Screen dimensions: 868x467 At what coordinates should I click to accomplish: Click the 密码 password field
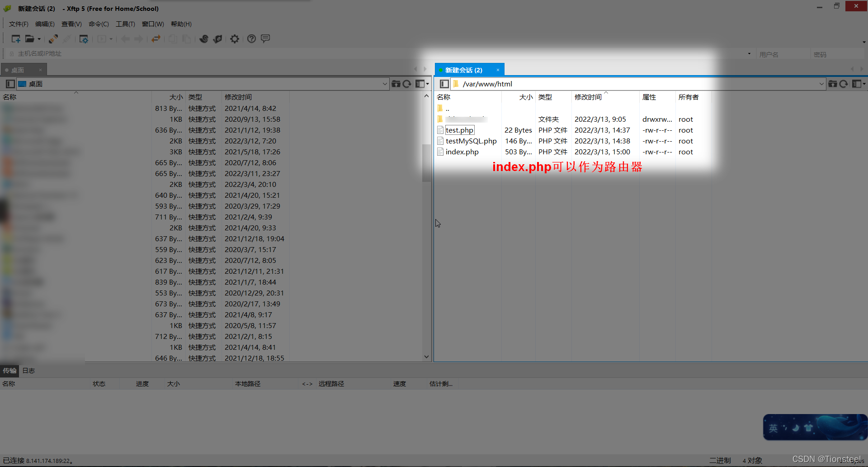click(837, 54)
